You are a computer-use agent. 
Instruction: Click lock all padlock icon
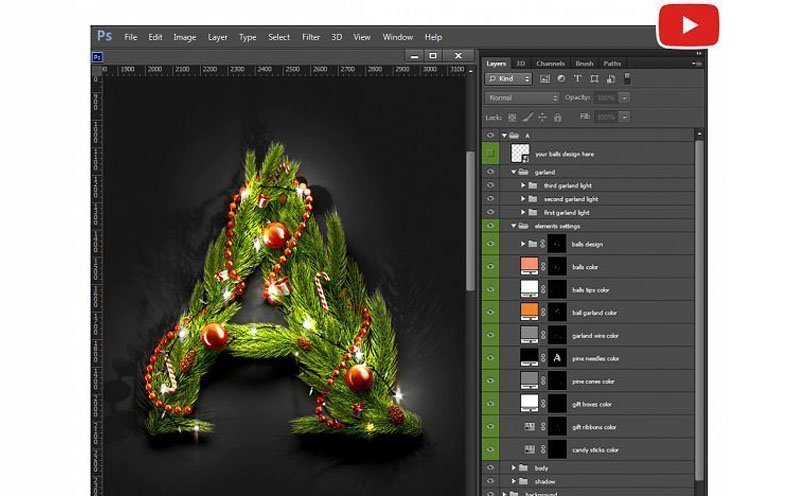point(558,117)
